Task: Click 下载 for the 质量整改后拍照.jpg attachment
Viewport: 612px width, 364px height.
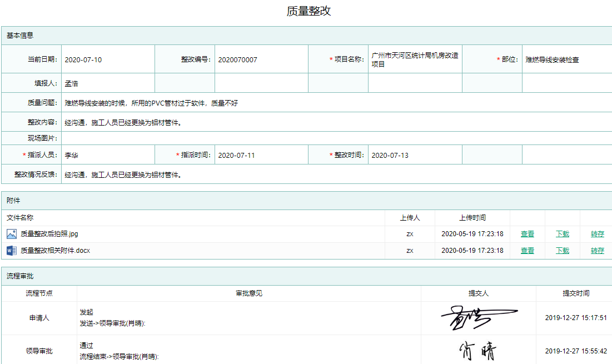Action: pyautogui.click(x=562, y=234)
